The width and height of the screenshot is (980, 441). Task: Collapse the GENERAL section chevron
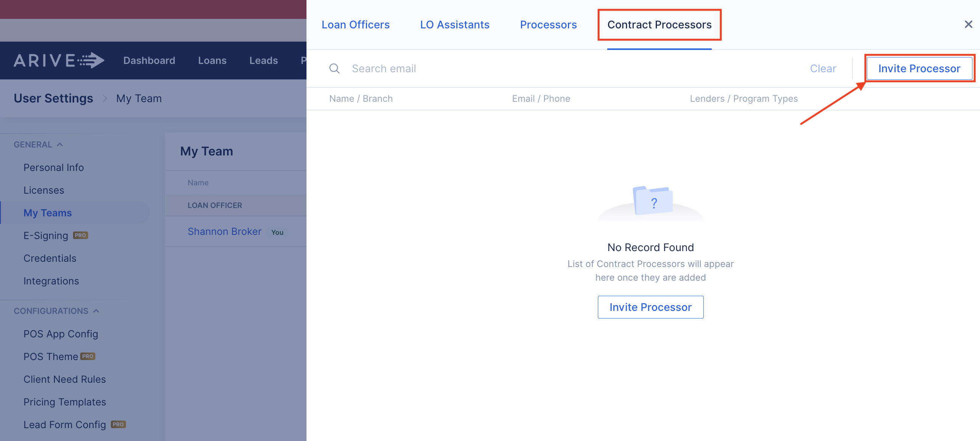coord(60,144)
